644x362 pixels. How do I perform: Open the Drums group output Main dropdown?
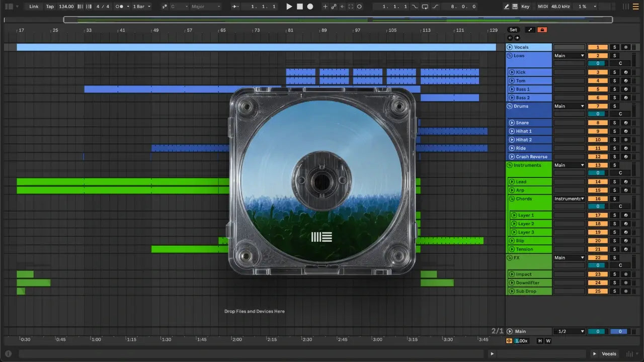point(569,106)
